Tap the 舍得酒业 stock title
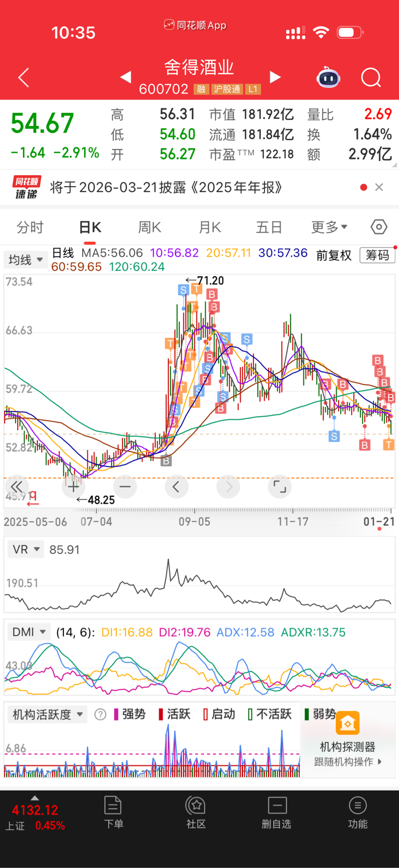Image resolution: width=399 pixels, height=868 pixels. point(199,67)
